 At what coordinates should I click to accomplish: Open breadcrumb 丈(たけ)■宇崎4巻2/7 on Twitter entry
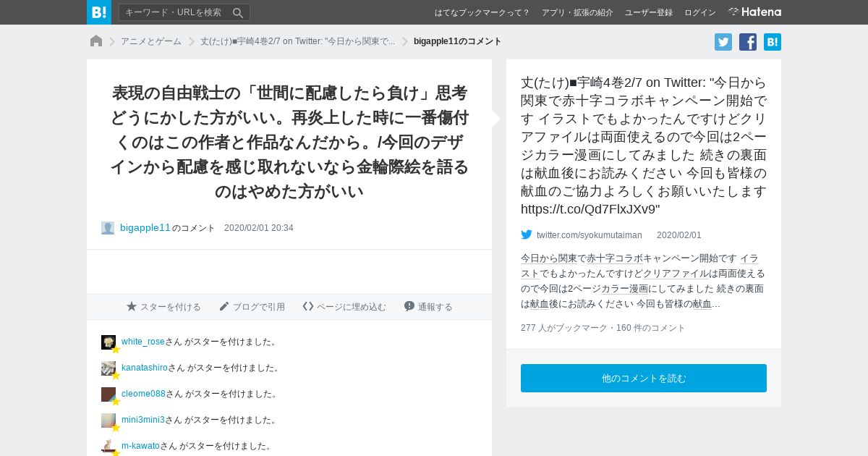(298, 41)
